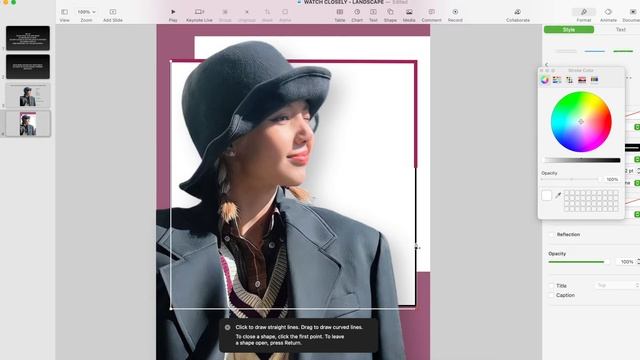Screen dimensions: 640x360
Task: Click the current color white swatch
Action: 547,196
